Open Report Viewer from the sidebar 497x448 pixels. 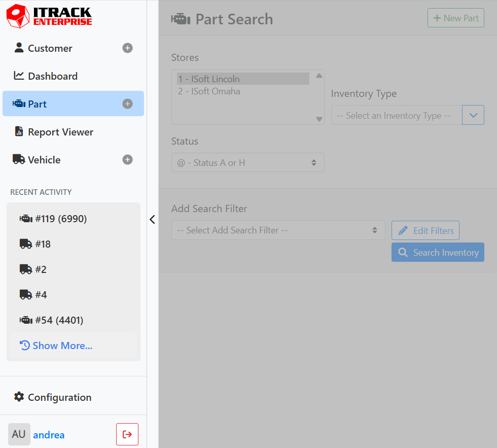[60, 132]
